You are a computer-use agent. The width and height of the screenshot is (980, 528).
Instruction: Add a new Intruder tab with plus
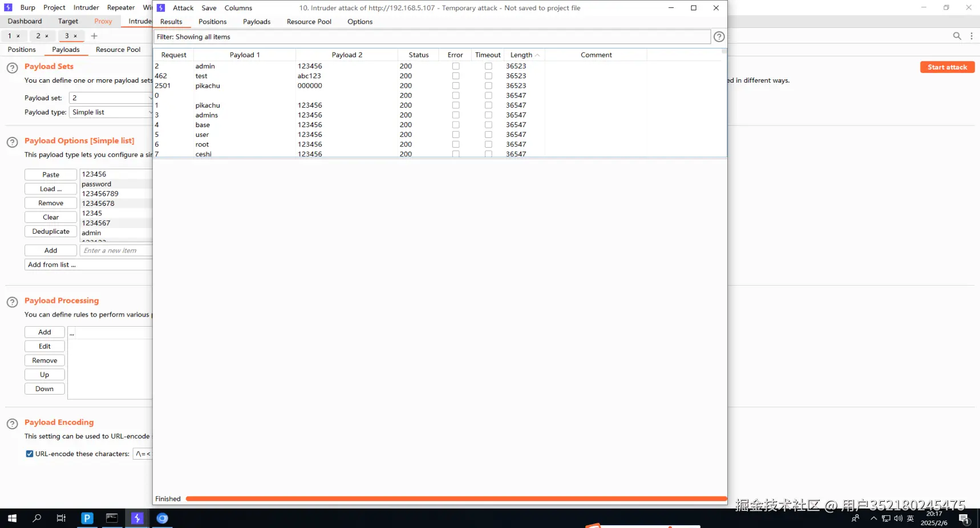[94, 36]
